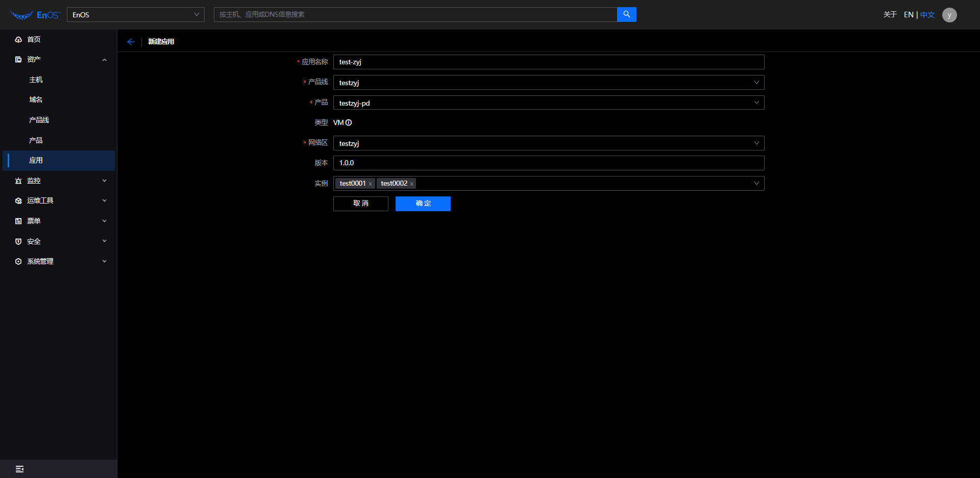Screen dimensions: 980x478
Task: Click the 安全 shield icon
Action: click(x=18, y=241)
